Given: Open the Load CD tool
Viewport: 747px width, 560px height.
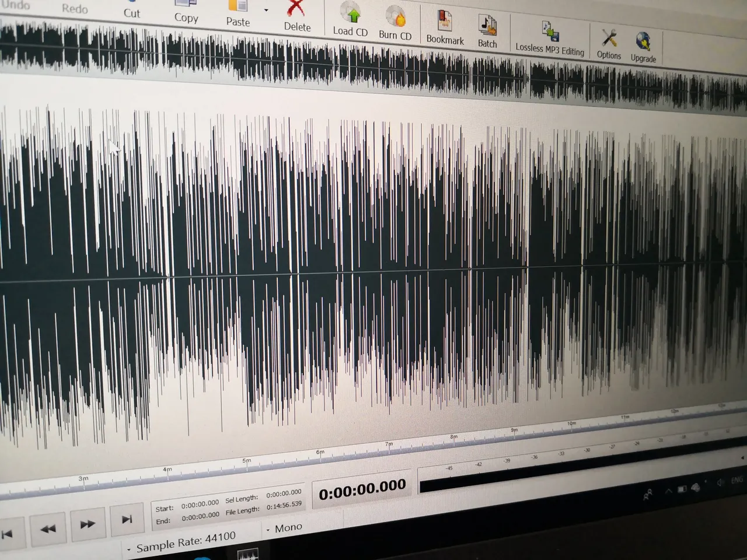Looking at the screenshot, I should [x=350, y=19].
